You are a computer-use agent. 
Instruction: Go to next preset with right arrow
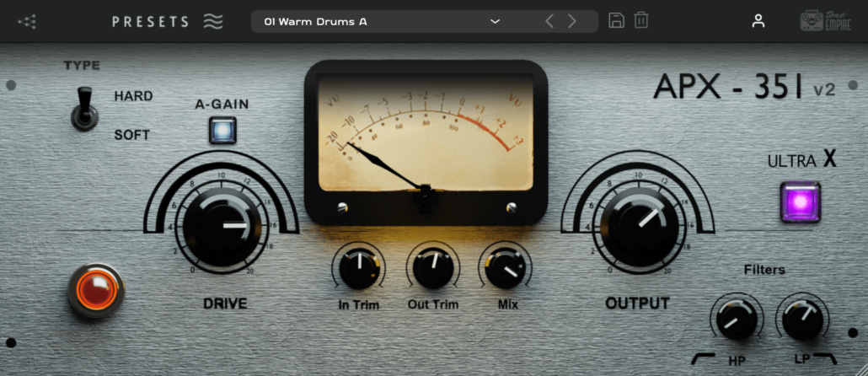(572, 21)
